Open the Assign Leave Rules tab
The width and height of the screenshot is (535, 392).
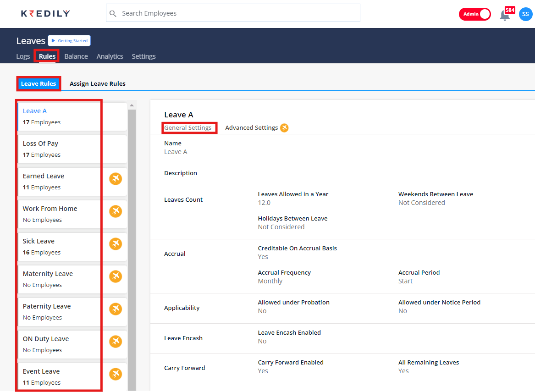97,84
